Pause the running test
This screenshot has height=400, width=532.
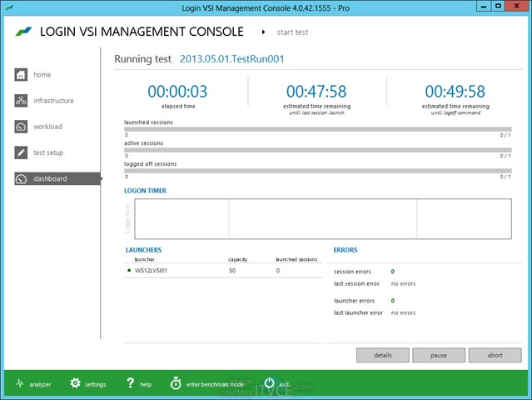point(439,355)
